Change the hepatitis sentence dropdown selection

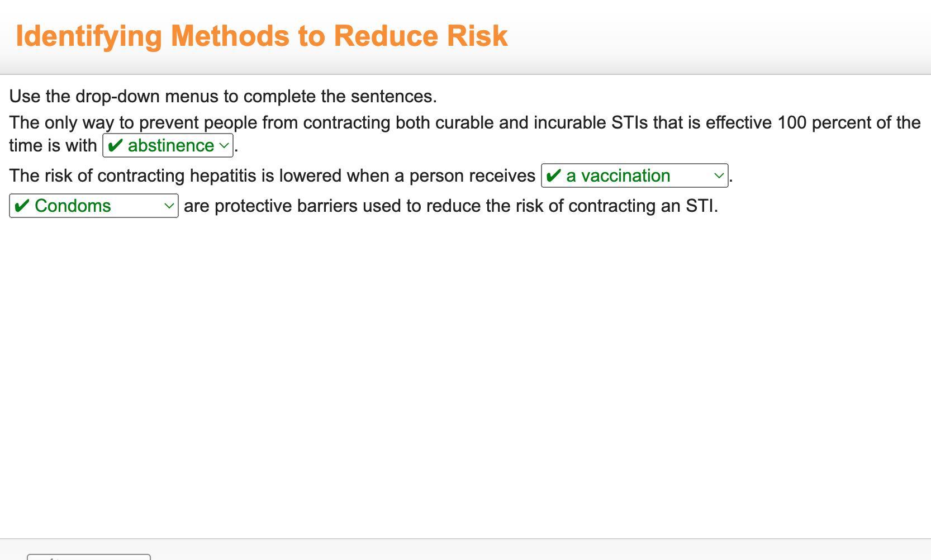[634, 175]
